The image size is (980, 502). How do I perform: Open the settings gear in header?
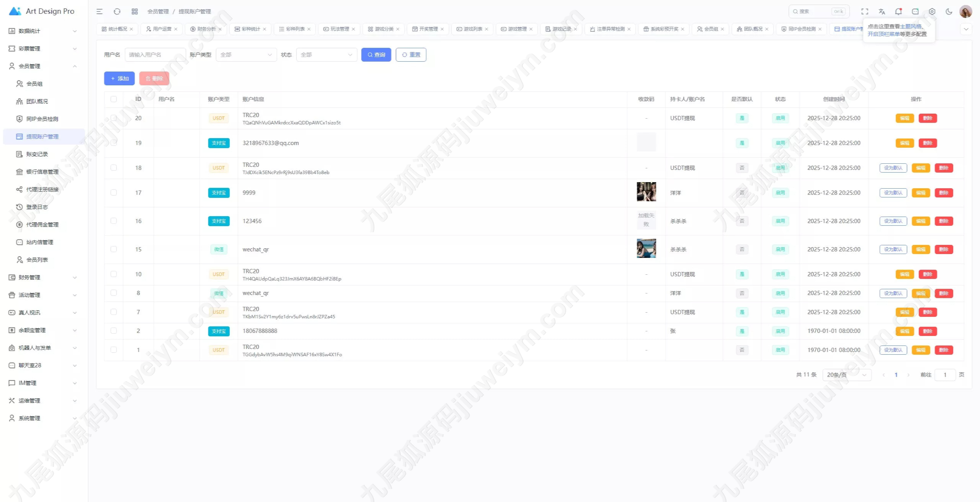[932, 11]
